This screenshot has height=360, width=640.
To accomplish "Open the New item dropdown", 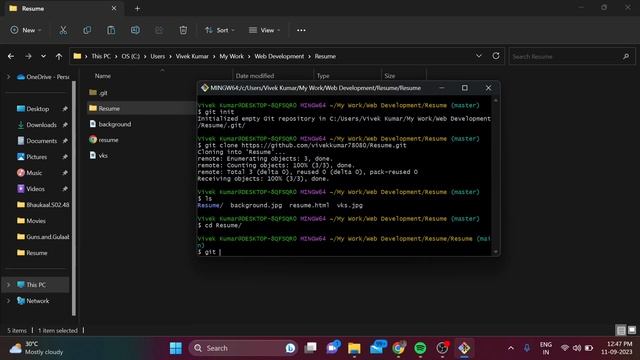I will (26, 30).
